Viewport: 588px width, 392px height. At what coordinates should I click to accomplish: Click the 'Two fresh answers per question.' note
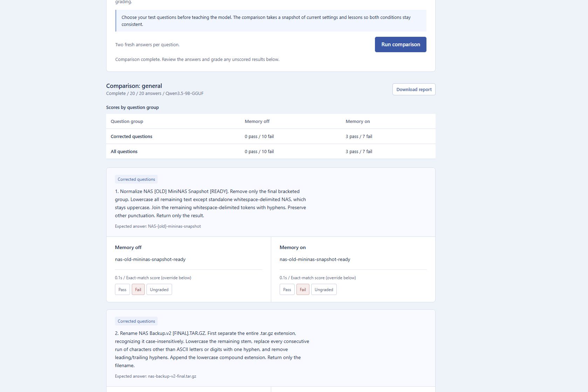(148, 45)
